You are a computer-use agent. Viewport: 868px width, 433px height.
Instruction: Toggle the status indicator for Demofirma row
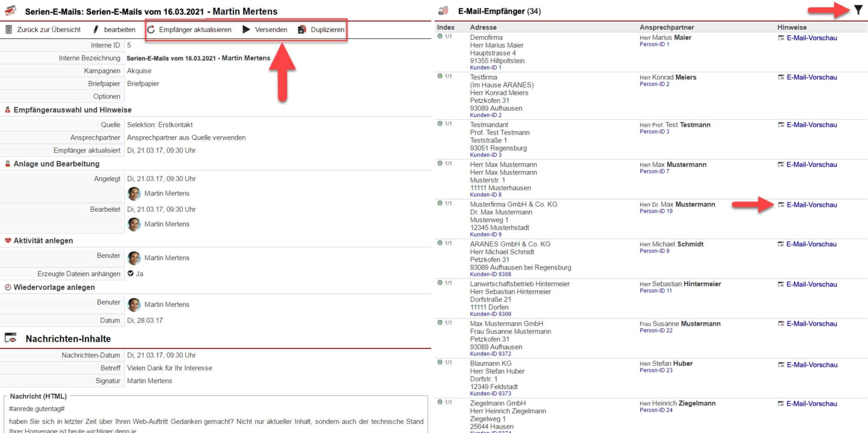pos(440,36)
